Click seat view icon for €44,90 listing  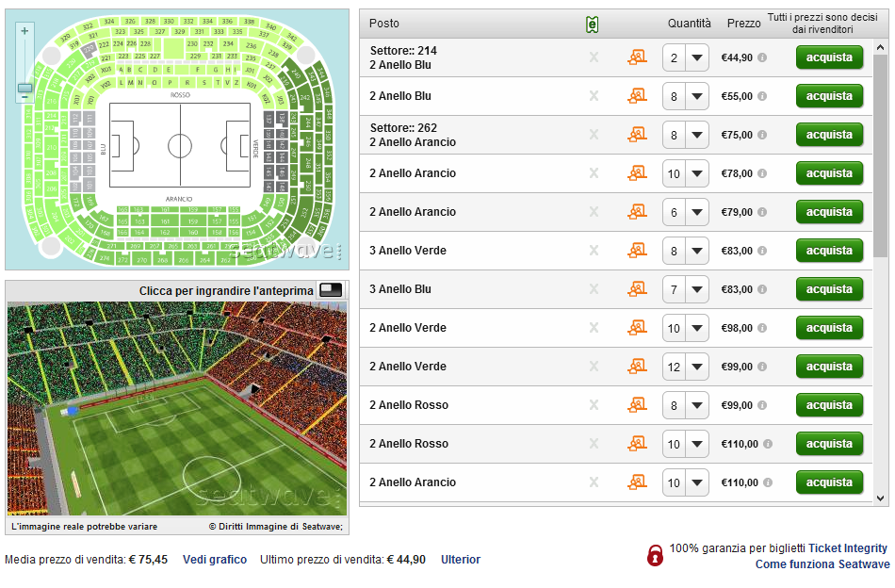click(637, 57)
